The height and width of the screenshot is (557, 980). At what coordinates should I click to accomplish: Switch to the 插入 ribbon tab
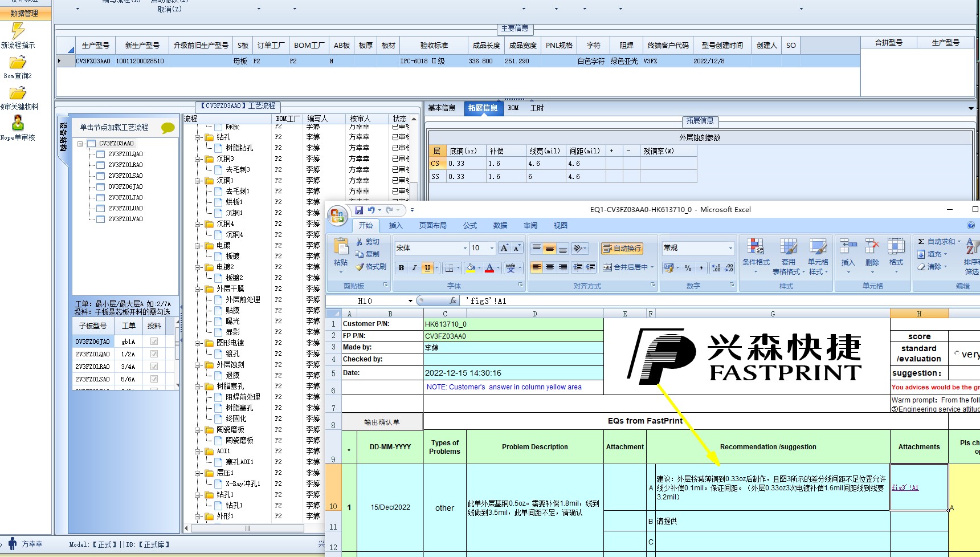click(395, 226)
